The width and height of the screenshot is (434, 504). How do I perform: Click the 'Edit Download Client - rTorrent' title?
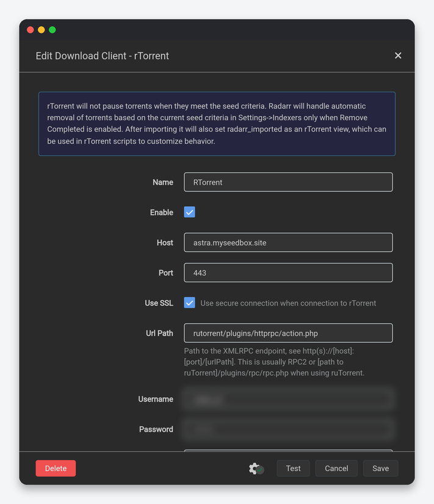(102, 56)
